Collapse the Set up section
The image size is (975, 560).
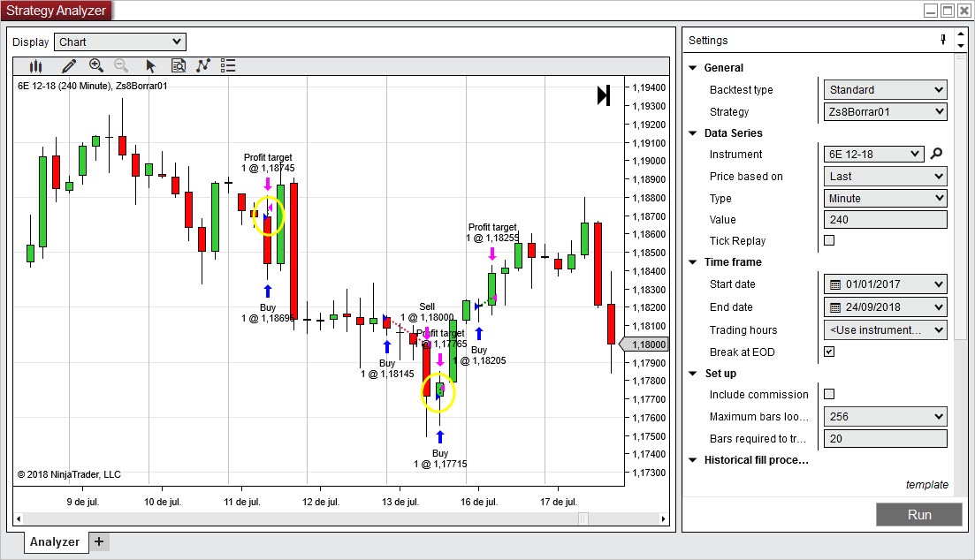coord(693,374)
